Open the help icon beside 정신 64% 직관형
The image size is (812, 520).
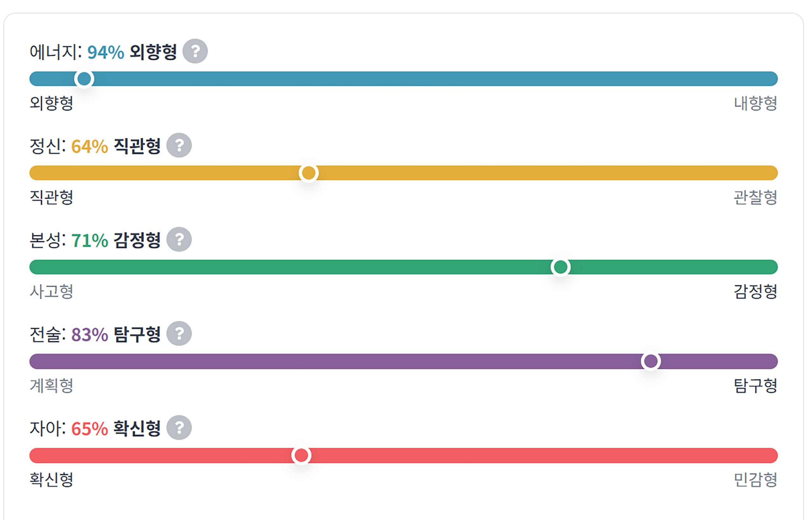(x=181, y=145)
